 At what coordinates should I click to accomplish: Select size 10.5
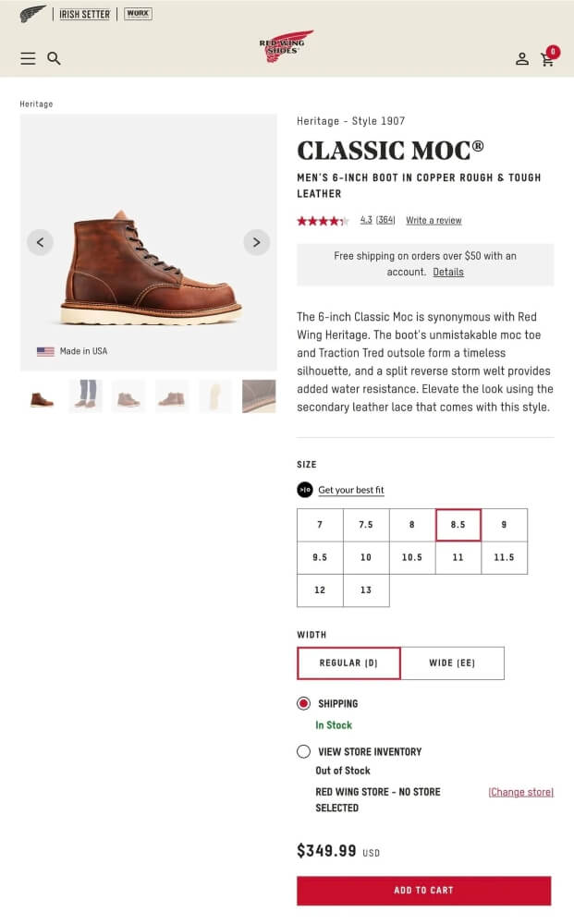point(412,557)
